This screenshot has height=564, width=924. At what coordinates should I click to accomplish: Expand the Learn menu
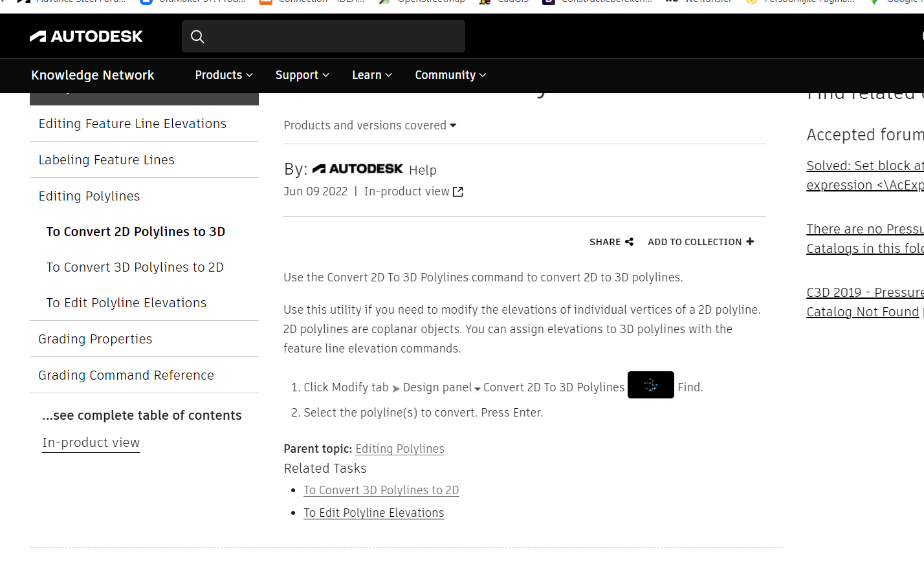pyautogui.click(x=372, y=75)
